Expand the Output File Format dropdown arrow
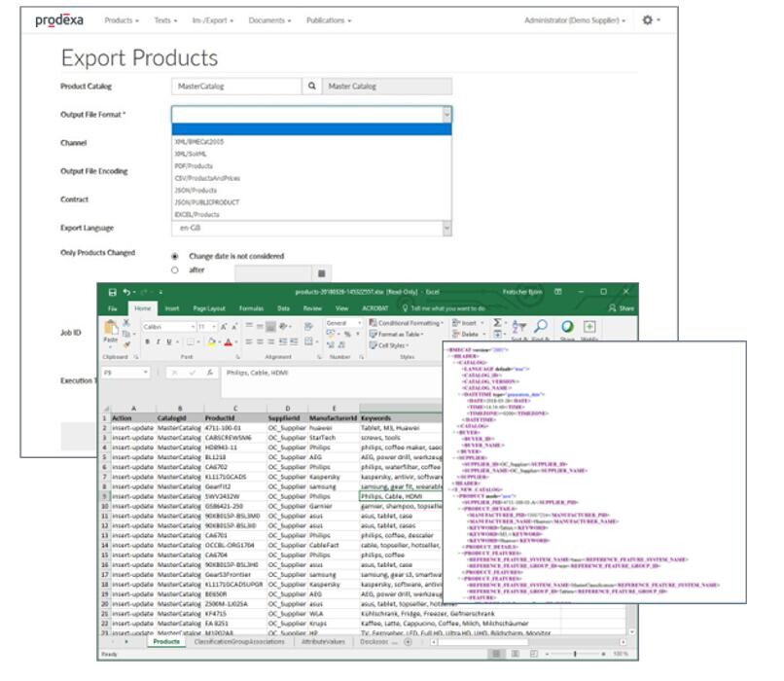 coord(446,114)
